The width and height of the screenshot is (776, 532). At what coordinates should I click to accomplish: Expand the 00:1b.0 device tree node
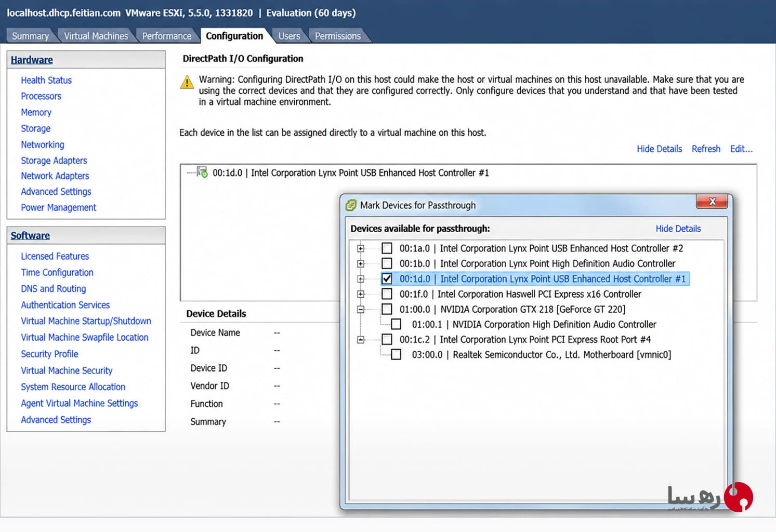[361, 263]
